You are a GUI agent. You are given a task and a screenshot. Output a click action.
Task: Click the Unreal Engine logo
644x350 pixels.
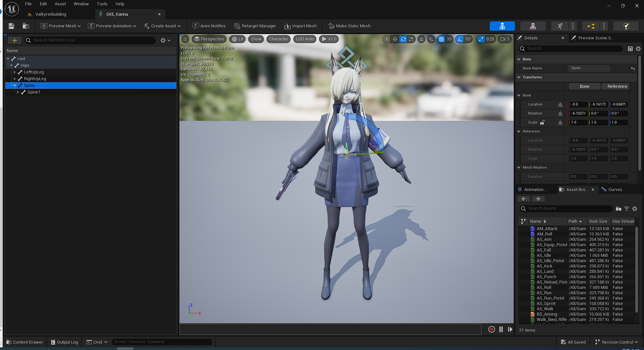(12, 9)
